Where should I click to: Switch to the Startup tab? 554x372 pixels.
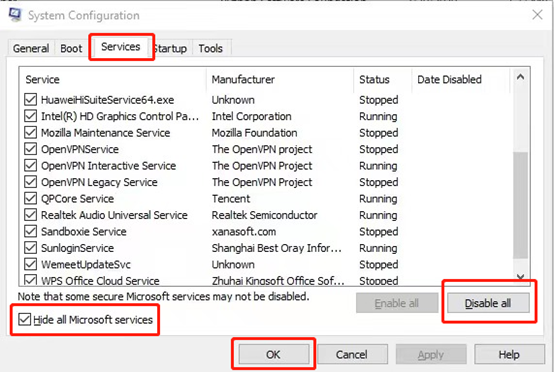(170, 48)
